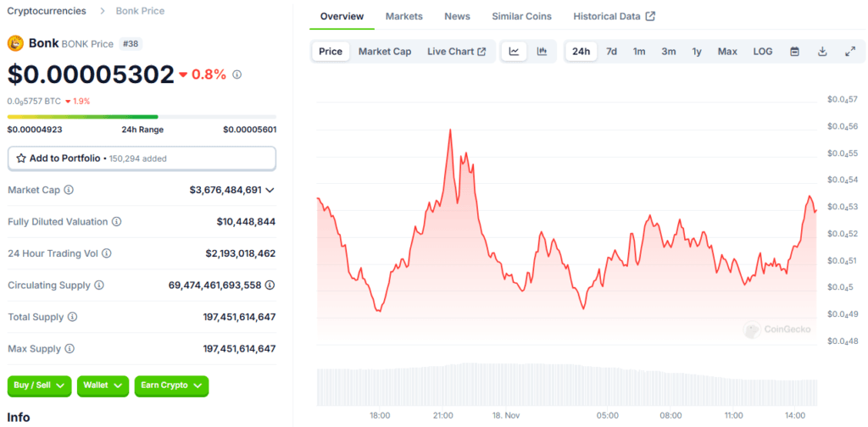Screen dimensions: 868x427
Task: Switch to line chart view icon
Action: click(x=515, y=52)
